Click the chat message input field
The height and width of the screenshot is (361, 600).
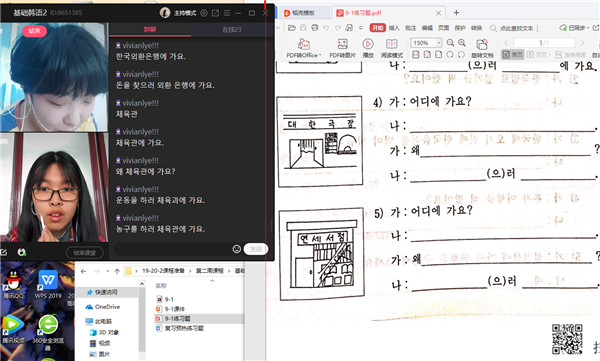(x=171, y=249)
